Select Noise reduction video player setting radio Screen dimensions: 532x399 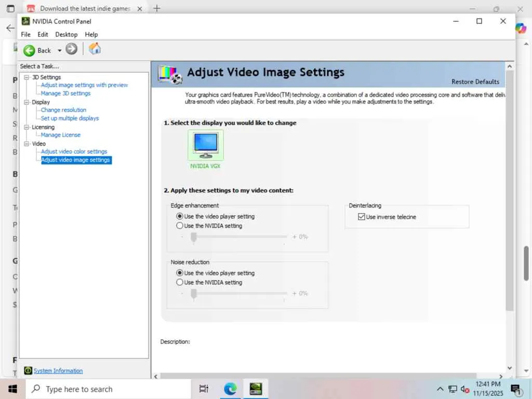[180, 273]
